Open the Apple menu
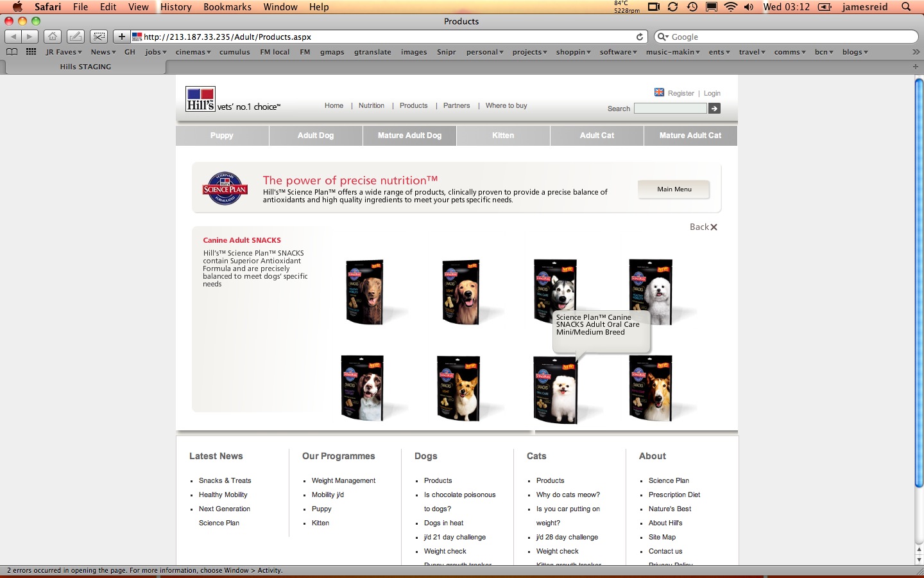The height and width of the screenshot is (578, 924). 17,6
